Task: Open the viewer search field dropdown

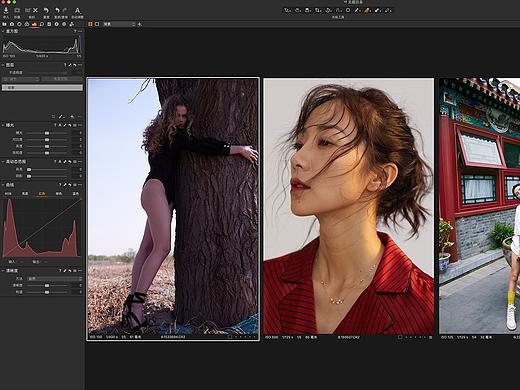Action: point(119,24)
